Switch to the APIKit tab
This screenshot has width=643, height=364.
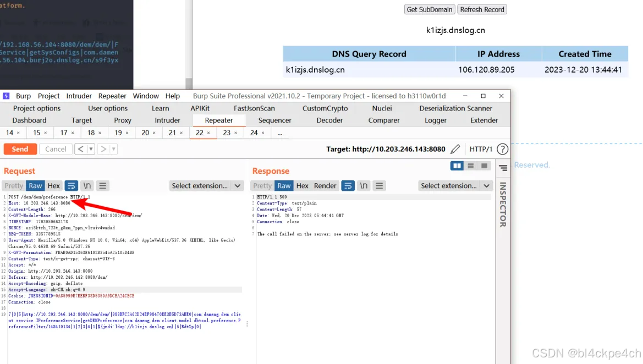[200, 108]
